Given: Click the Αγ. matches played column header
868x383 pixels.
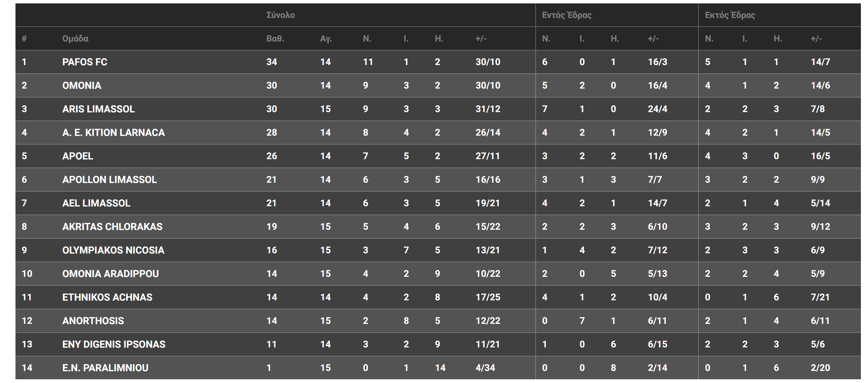Looking at the screenshot, I should click(326, 39).
